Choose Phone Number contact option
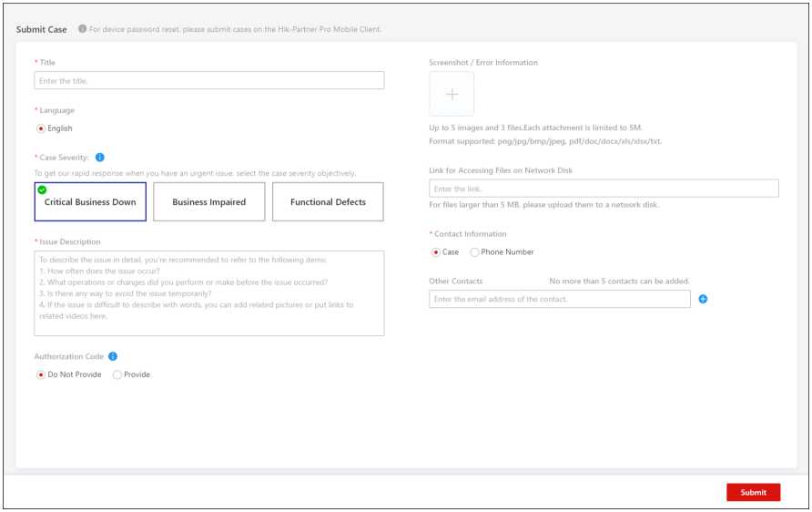 pos(474,252)
